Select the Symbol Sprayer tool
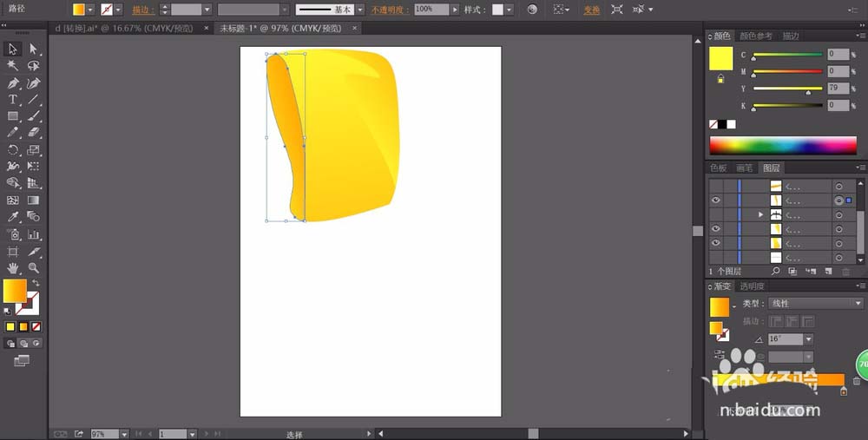The height and width of the screenshot is (440, 868). (x=13, y=234)
